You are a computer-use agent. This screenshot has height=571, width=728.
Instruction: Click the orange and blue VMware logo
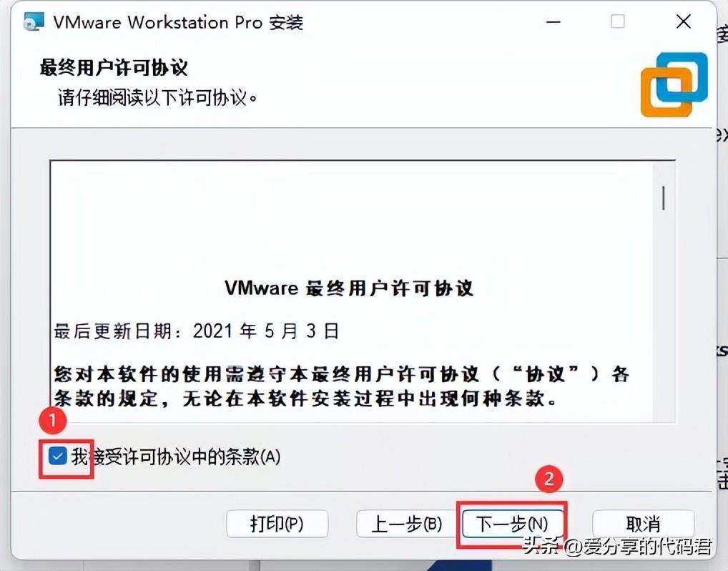tap(674, 84)
